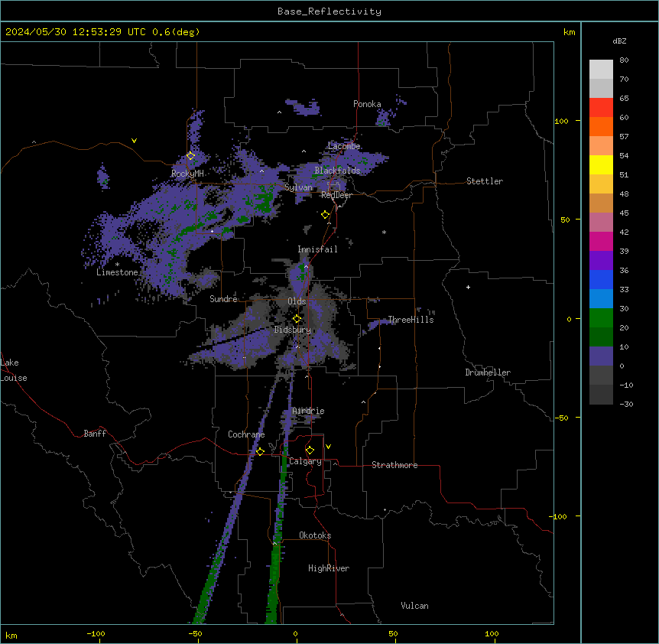Click the Ponoka town label
This screenshot has width=659, height=644.
[x=367, y=104]
